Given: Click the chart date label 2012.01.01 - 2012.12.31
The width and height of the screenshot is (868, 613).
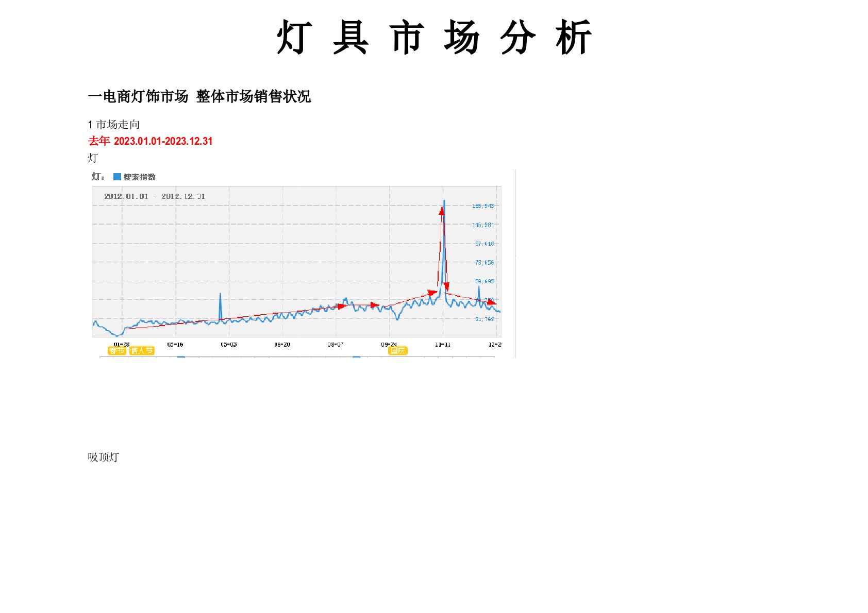Looking at the screenshot, I should (x=155, y=196).
